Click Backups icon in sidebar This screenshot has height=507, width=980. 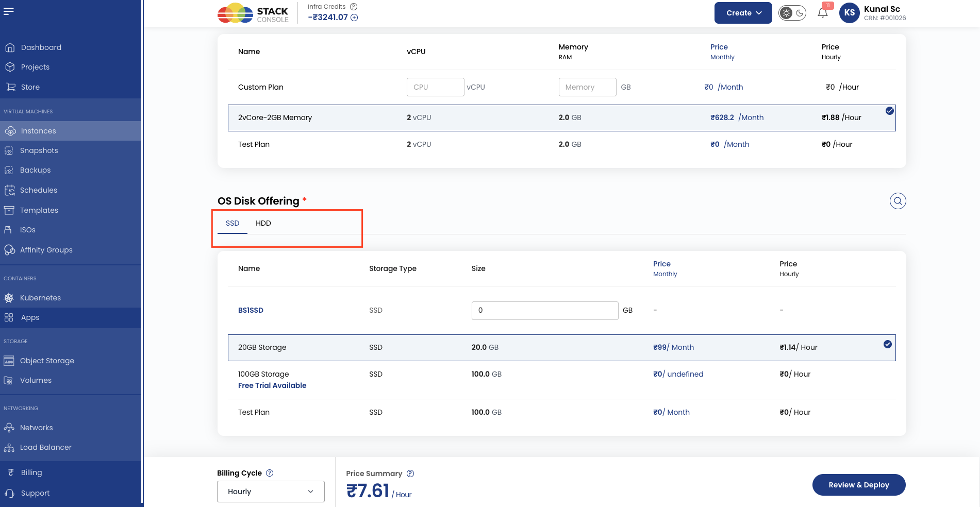tap(9, 170)
